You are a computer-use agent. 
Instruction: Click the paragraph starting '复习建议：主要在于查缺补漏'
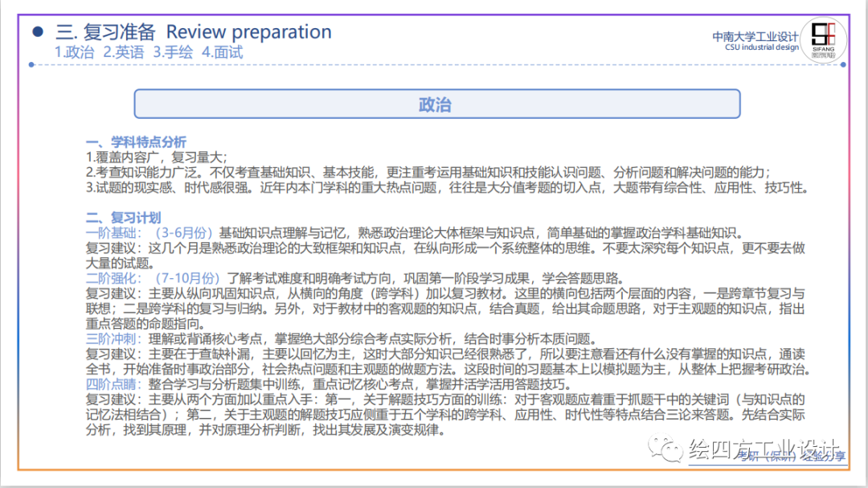click(x=448, y=361)
